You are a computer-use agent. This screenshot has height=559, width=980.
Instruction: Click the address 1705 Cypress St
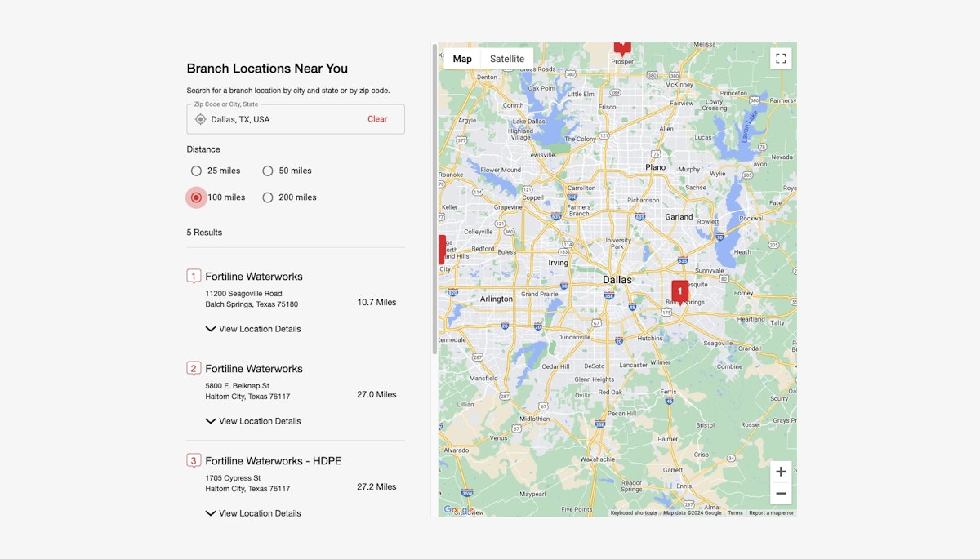coord(233,478)
